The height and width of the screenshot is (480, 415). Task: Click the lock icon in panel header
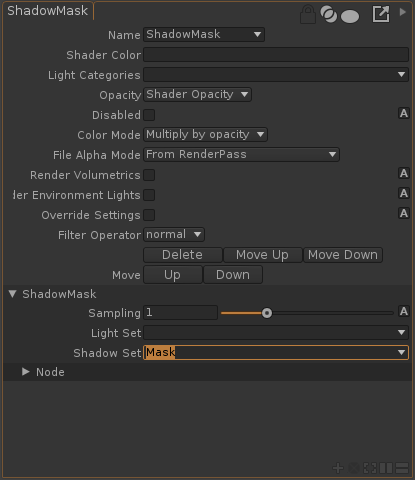pos(307,14)
